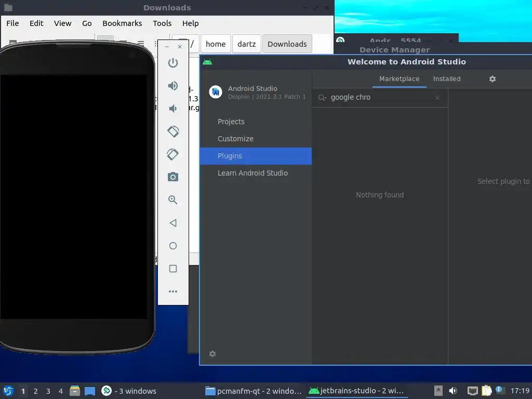Tap the emulator Overview square button
Image resolution: width=532 pixels, height=399 pixels.
(172, 269)
